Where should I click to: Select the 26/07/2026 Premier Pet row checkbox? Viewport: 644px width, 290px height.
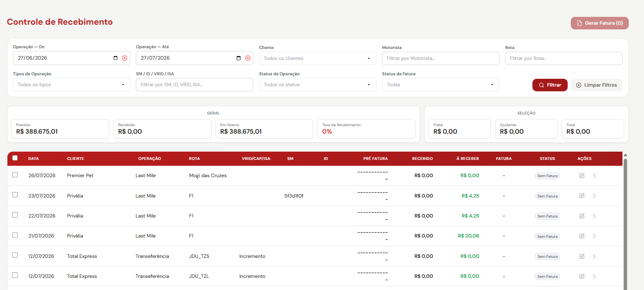point(15,175)
